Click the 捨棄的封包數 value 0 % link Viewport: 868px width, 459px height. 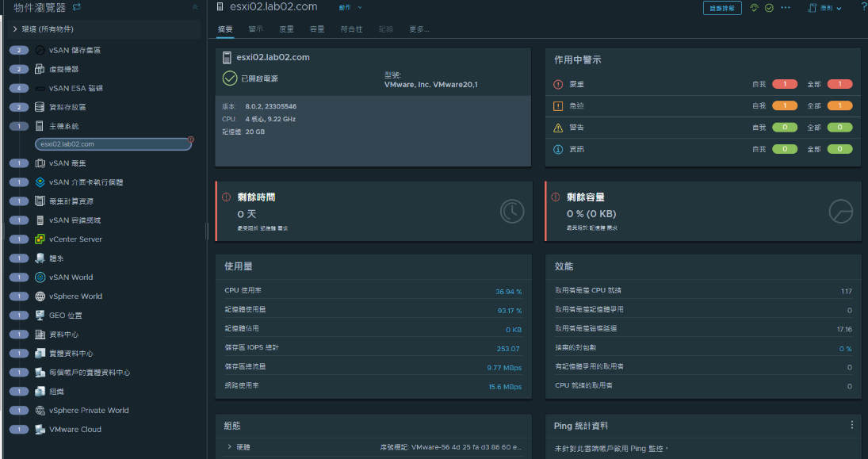pos(845,349)
